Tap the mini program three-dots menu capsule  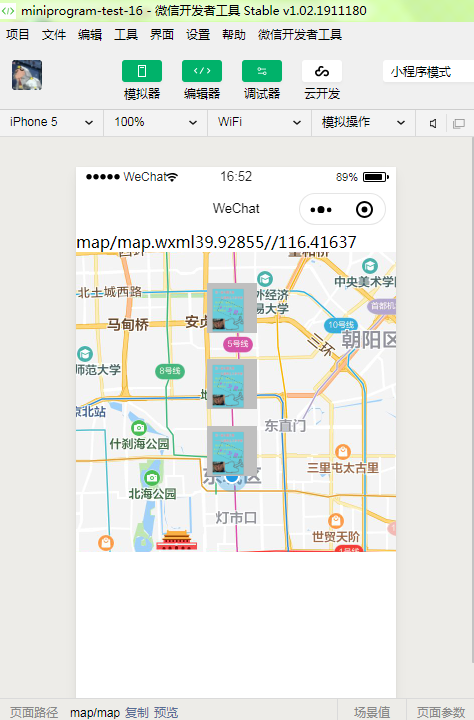(321, 210)
